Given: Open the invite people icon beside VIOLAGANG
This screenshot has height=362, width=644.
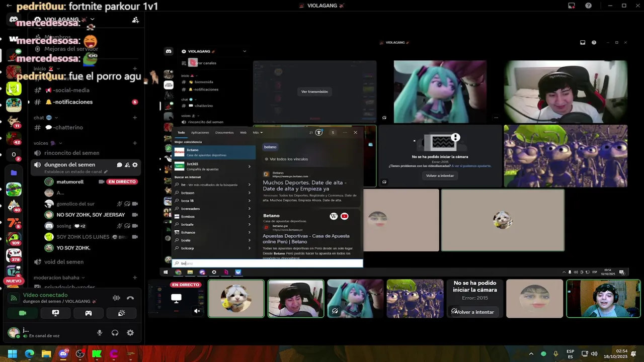Looking at the screenshot, I should [135, 20].
